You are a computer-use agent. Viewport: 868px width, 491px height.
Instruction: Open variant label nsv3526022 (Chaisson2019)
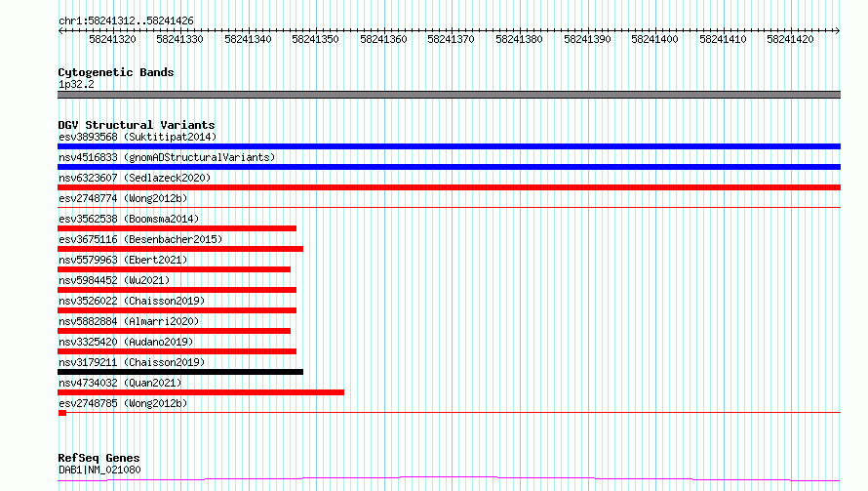point(132,301)
